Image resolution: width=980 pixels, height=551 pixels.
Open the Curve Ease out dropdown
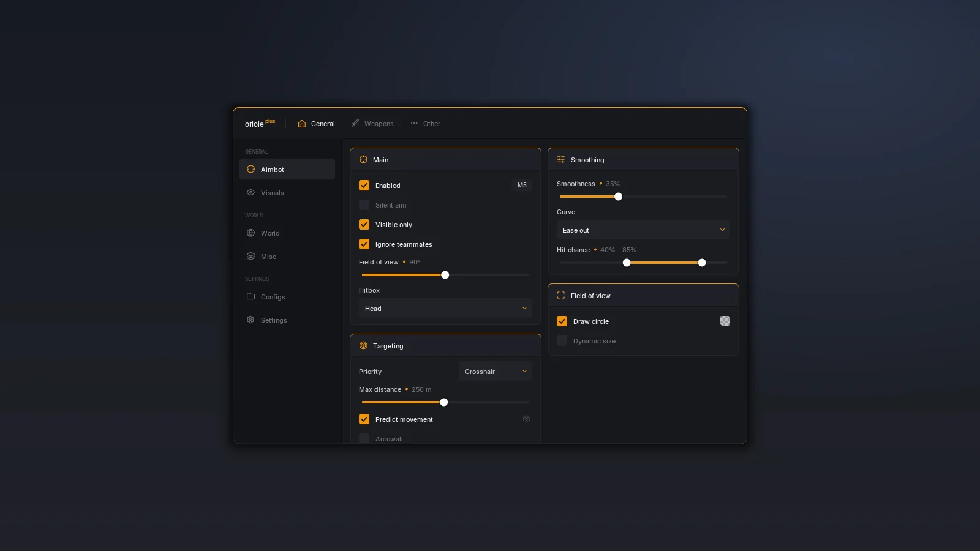pos(643,230)
